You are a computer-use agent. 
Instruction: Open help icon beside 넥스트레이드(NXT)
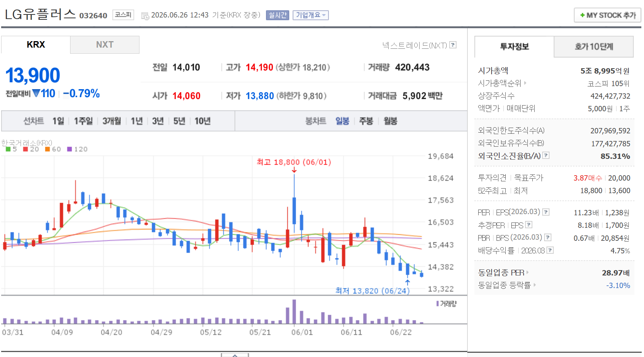(x=453, y=45)
